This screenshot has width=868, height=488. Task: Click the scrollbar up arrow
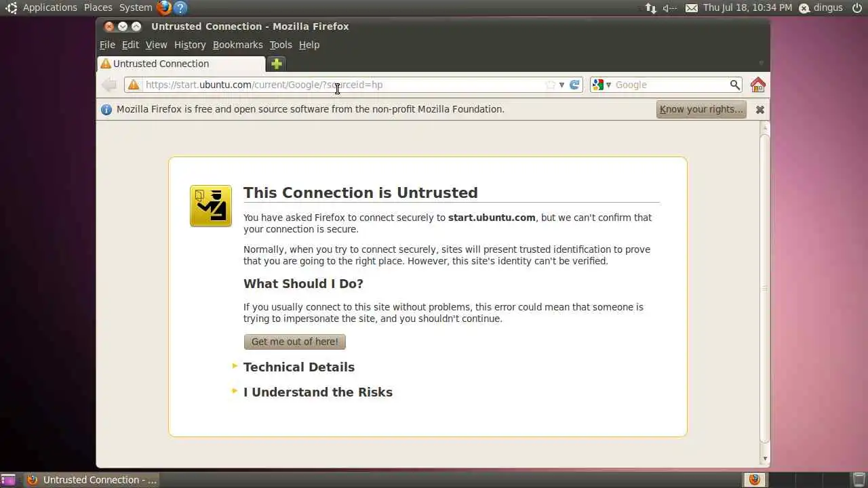coord(765,127)
